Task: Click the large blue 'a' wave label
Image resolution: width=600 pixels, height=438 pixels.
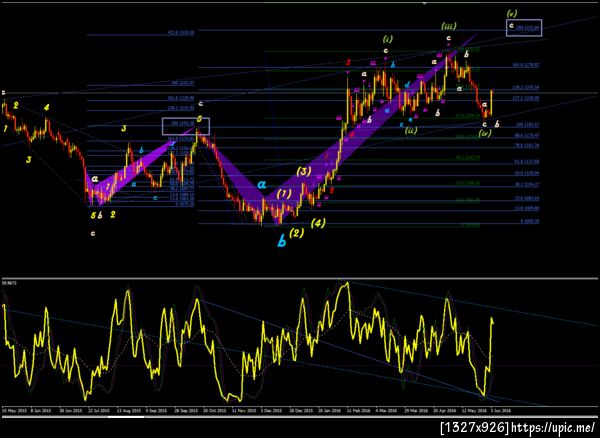Action: [x=262, y=185]
